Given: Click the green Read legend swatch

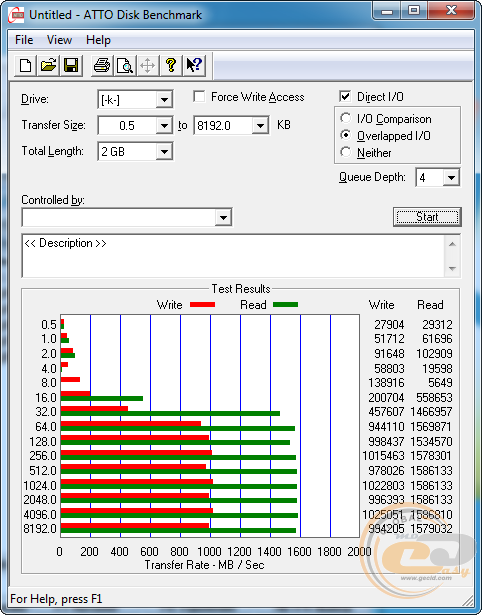Looking at the screenshot, I should click(x=285, y=305).
